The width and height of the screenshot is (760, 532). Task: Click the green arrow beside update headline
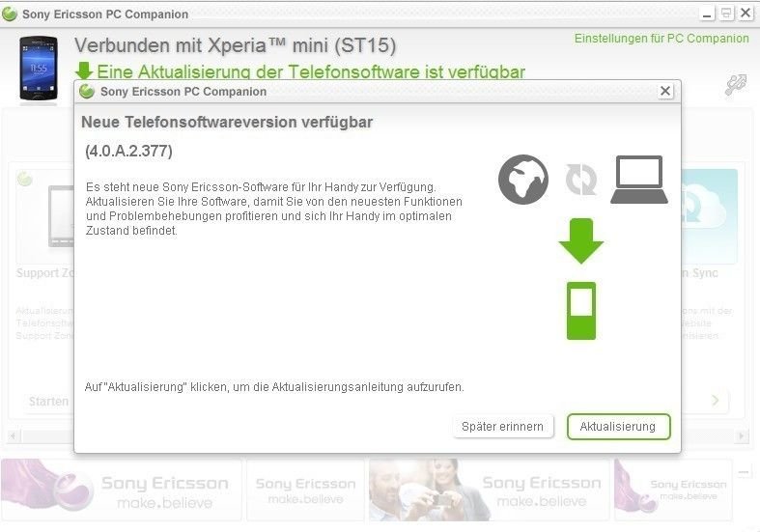pos(84,71)
